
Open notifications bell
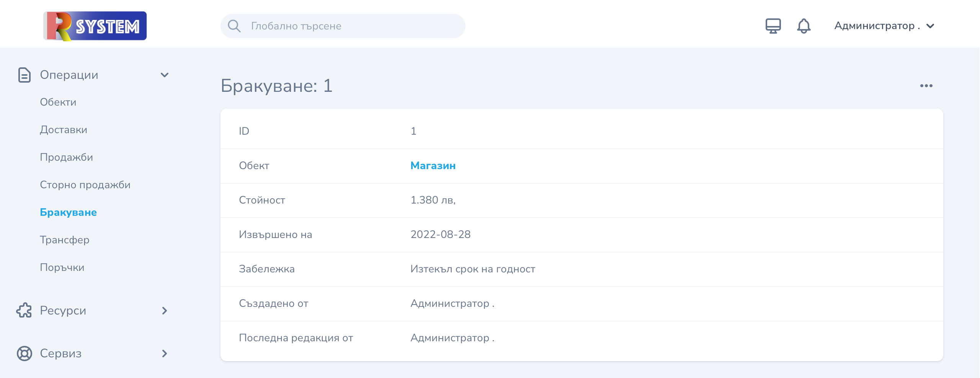tap(804, 26)
